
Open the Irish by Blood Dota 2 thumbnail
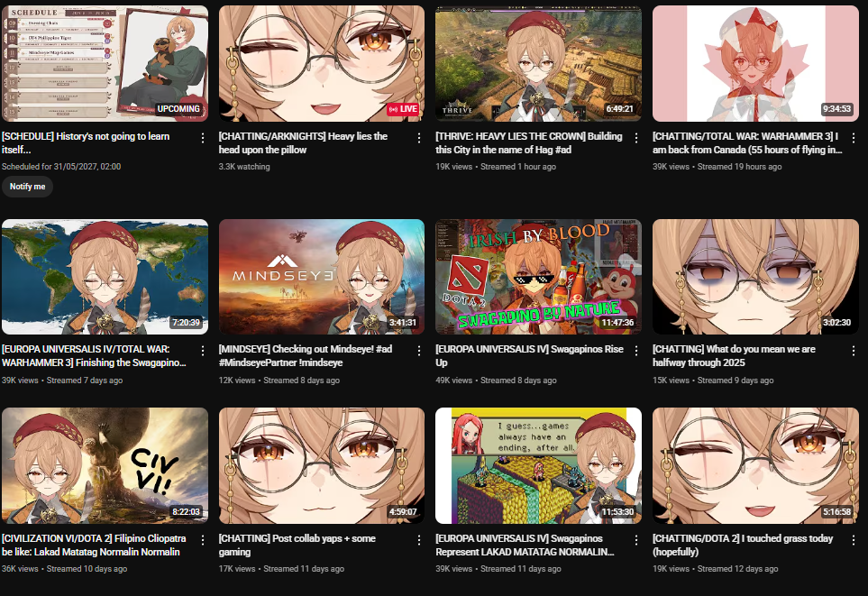[539, 277]
